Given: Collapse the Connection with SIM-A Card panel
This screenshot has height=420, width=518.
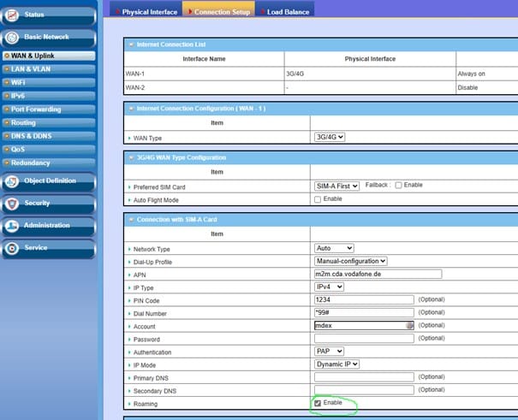Looking at the screenshot, I should click(x=132, y=220).
